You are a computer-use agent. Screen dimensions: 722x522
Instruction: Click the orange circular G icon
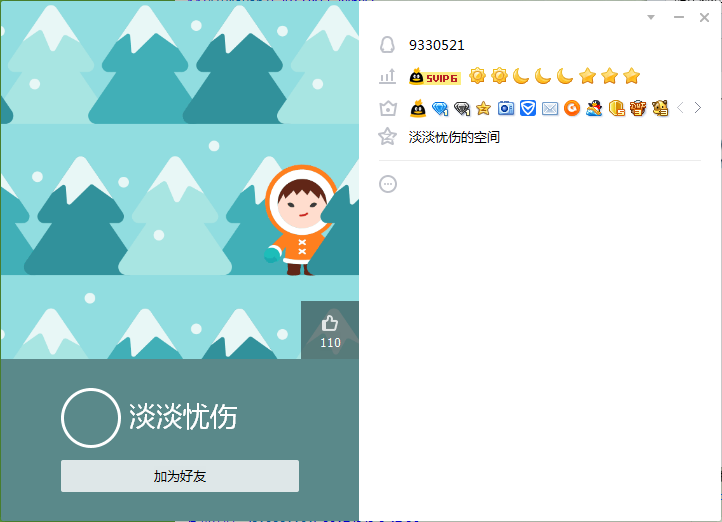[x=572, y=108]
